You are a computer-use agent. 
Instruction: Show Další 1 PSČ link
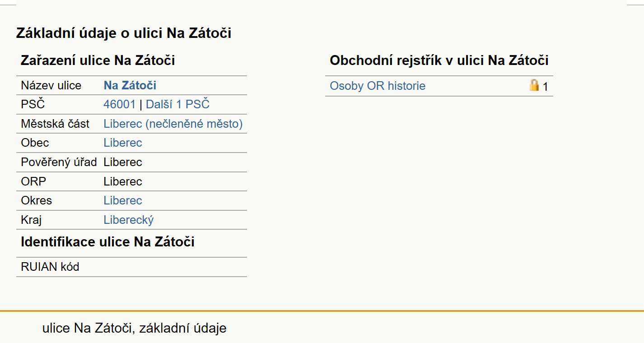pos(177,104)
